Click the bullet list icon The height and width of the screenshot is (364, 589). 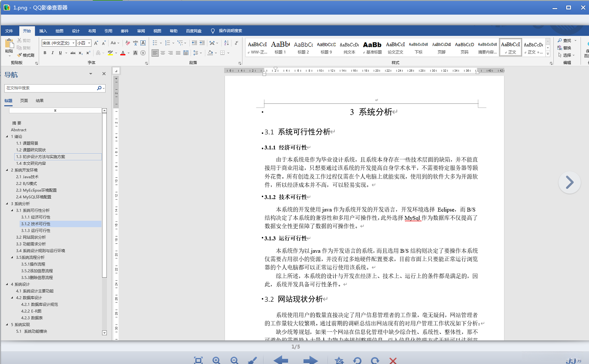tap(155, 43)
